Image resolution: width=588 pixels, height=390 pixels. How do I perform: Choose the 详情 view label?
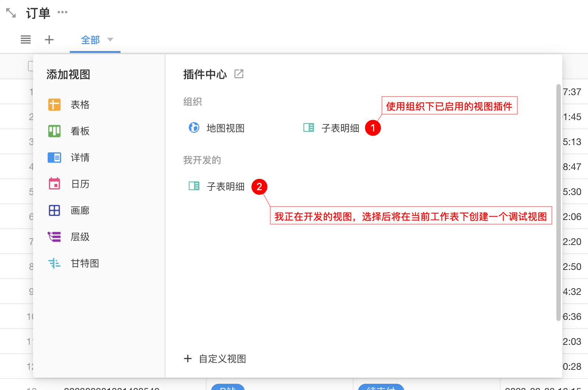80,158
